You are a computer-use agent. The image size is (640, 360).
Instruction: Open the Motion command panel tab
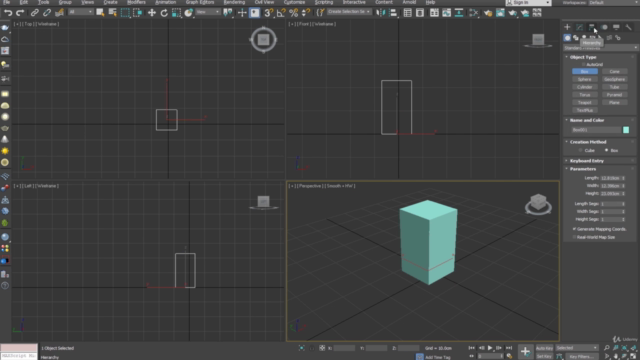coord(604,27)
